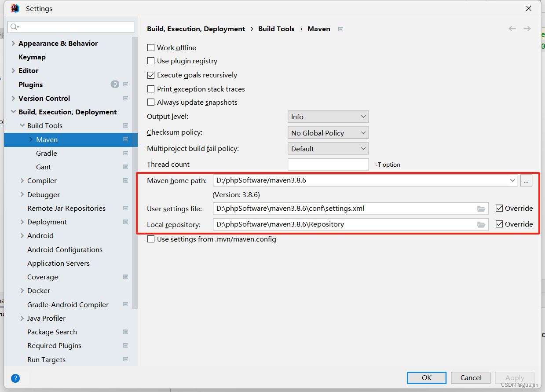Viewport: 545px width, 392px height.
Task: Enable Print exception stack traces
Action: click(x=151, y=89)
